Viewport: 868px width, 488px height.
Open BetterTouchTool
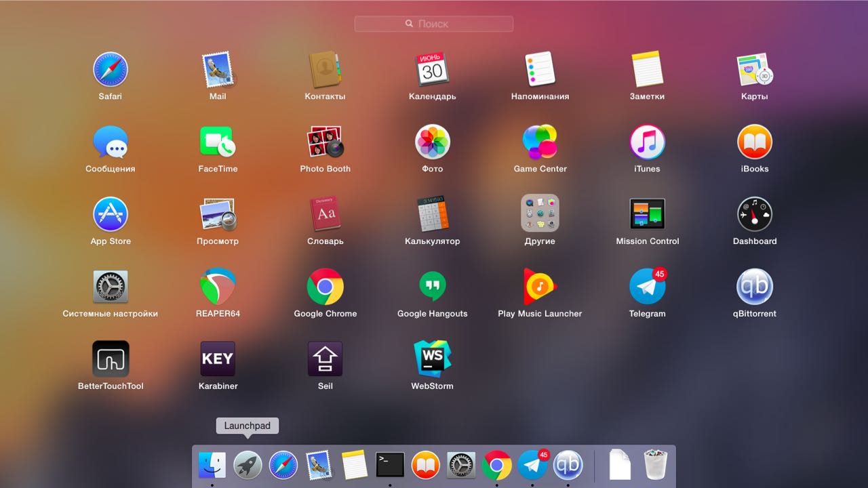pos(111,359)
